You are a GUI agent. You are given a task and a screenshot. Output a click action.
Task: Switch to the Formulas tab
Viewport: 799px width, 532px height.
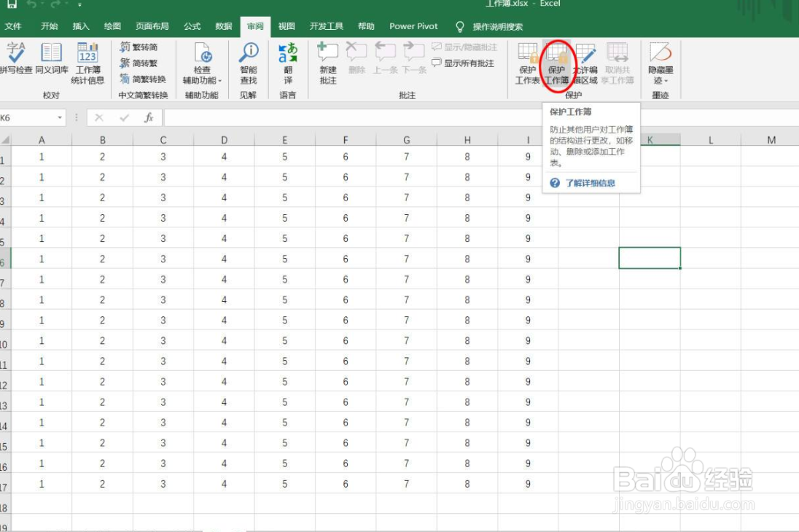[x=192, y=26]
